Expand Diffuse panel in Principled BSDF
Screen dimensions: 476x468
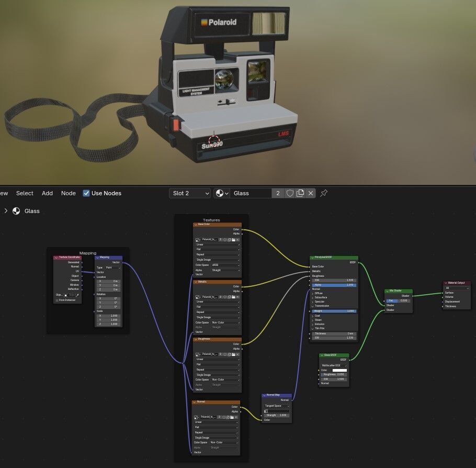(313, 294)
